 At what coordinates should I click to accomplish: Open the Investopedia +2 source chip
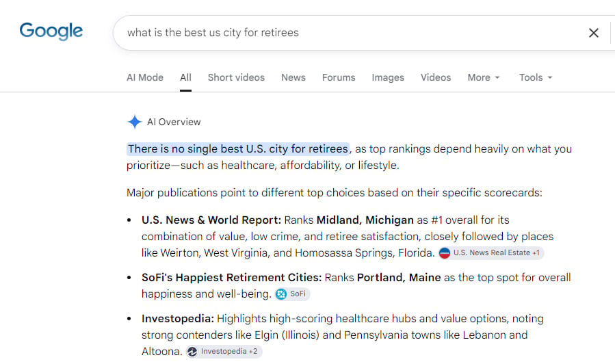click(224, 352)
